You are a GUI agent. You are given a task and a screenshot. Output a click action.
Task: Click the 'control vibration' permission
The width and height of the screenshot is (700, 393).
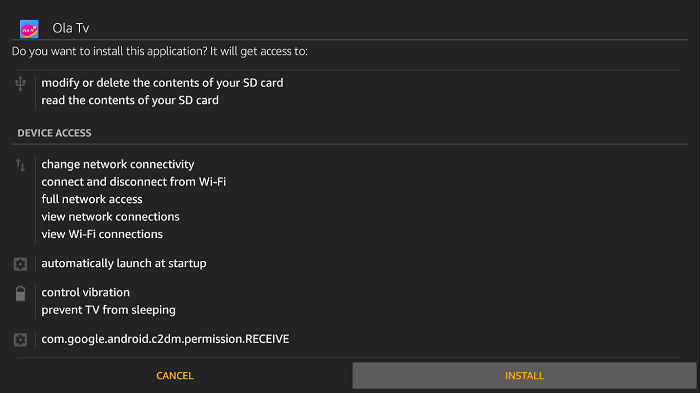click(85, 293)
